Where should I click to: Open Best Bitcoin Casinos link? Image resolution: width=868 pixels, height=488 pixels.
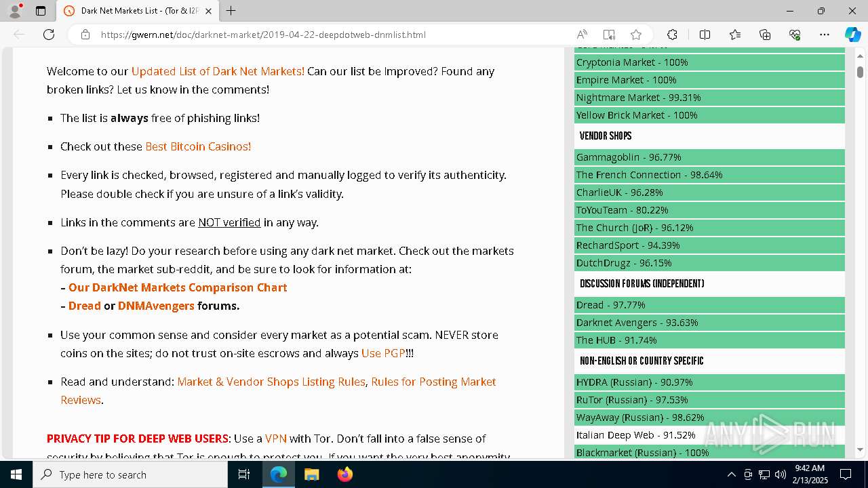(x=198, y=146)
